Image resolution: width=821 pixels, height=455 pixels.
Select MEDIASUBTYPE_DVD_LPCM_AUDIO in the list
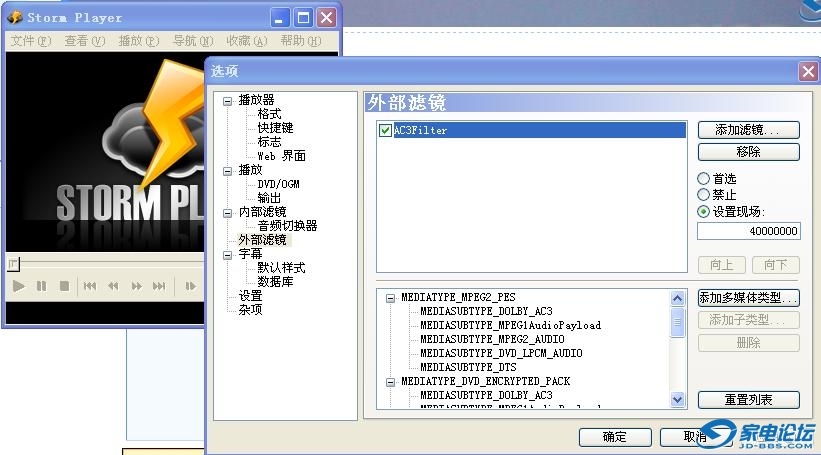pos(501,354)
